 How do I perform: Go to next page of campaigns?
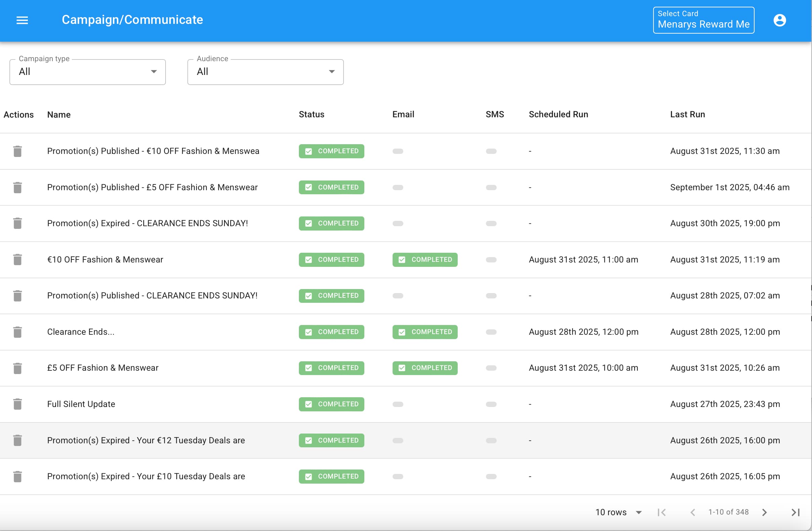tap(764, 512)
